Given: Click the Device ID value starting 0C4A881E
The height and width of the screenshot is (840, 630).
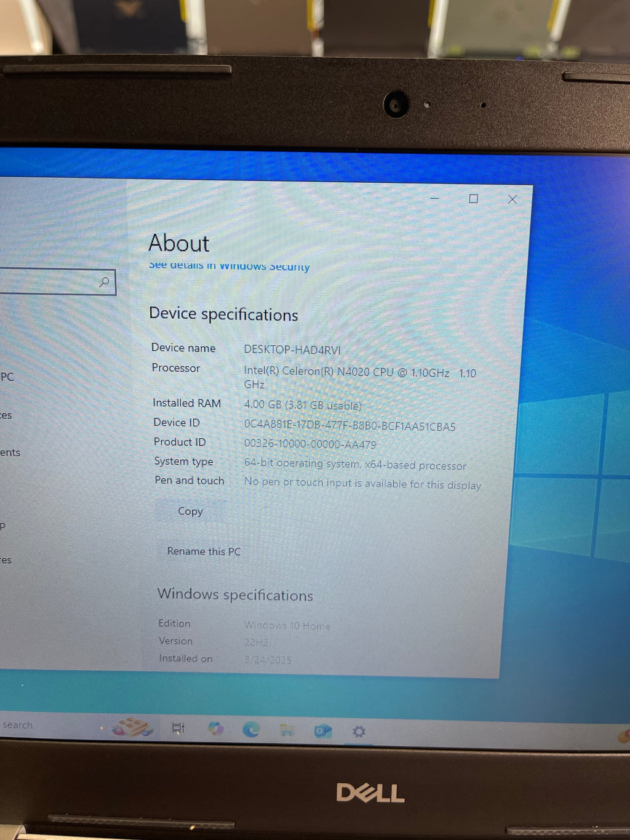Looking at the screenshot, I should click(x=350, y=426).
